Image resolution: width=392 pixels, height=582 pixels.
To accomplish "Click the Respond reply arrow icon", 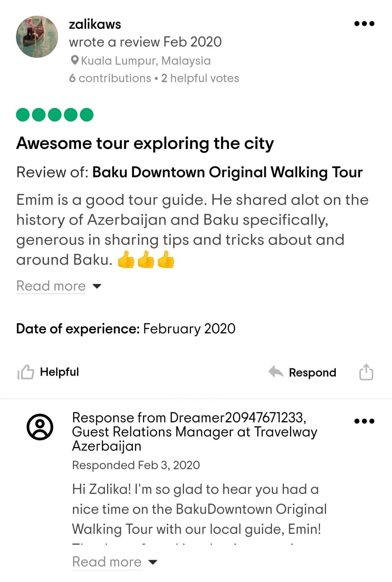I will (x=276, y=372).
